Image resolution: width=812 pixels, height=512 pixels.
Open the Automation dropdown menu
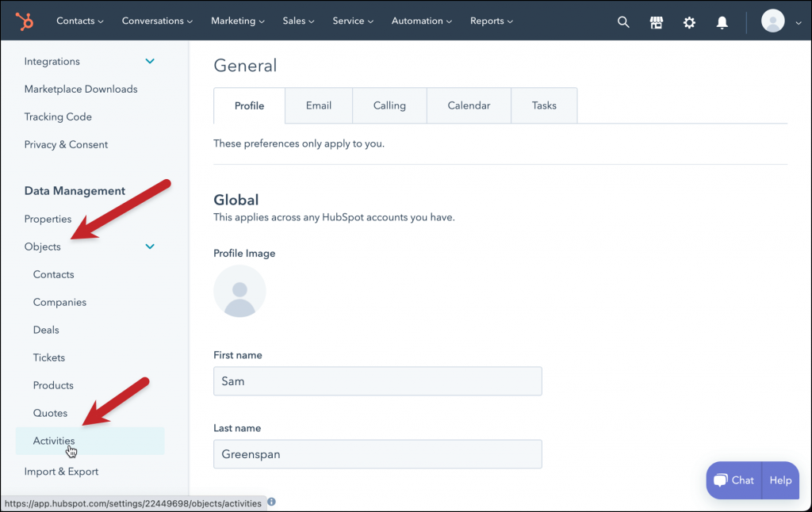[x=421, y=21]
